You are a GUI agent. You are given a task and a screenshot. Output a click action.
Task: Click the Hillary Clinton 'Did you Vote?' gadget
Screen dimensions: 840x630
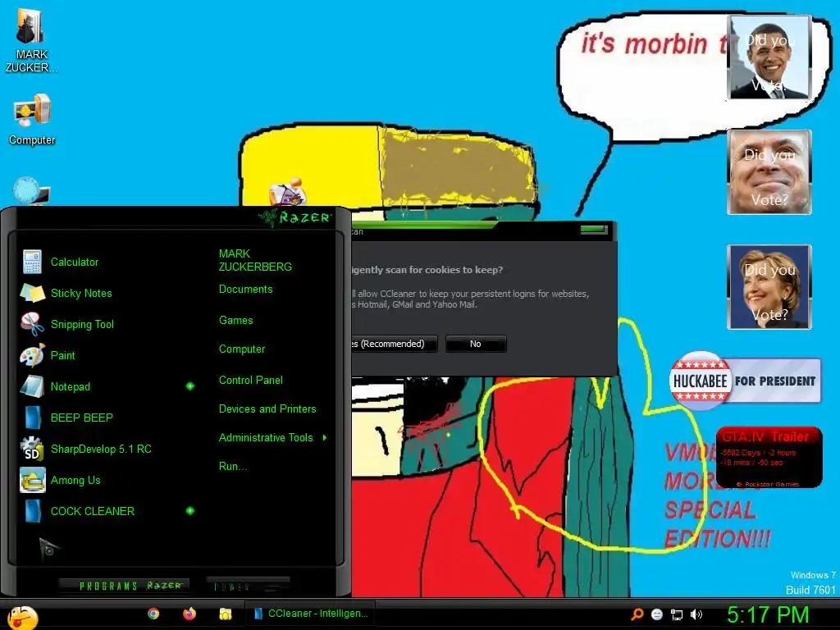coord(769,287)
